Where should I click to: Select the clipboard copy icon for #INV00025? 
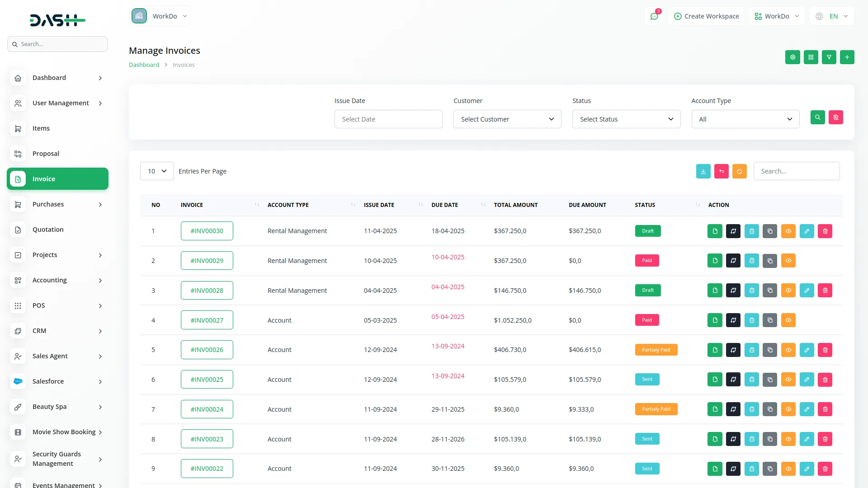coord(752,380)
